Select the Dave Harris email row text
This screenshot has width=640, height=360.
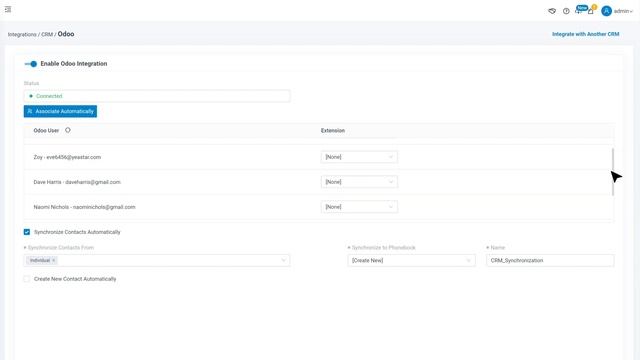click(77, 182)
